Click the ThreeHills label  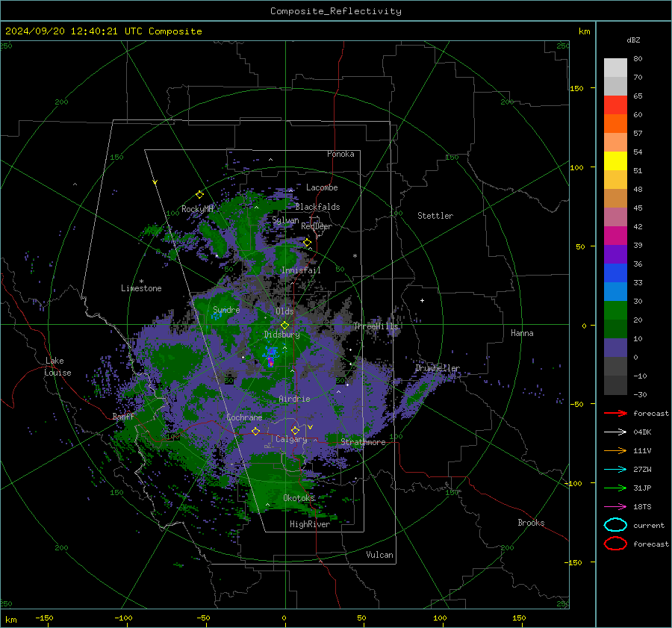(x=376, y=326)
